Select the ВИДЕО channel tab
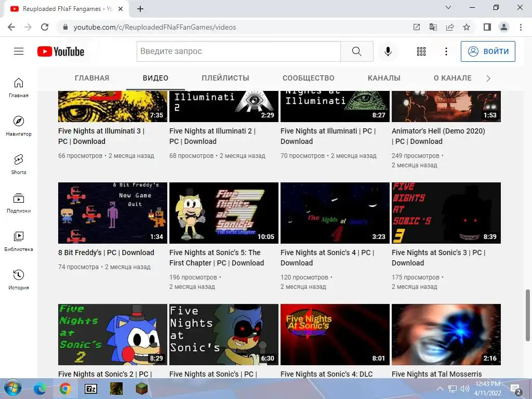This screenshot has height=399, width=532. pos(155,78)
